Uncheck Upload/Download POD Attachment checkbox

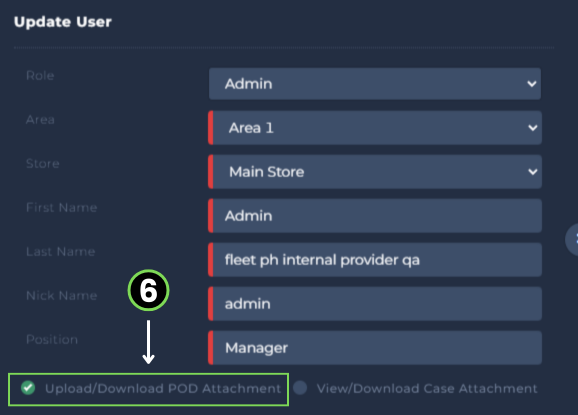pyautogui.click(x=28, y=388)
